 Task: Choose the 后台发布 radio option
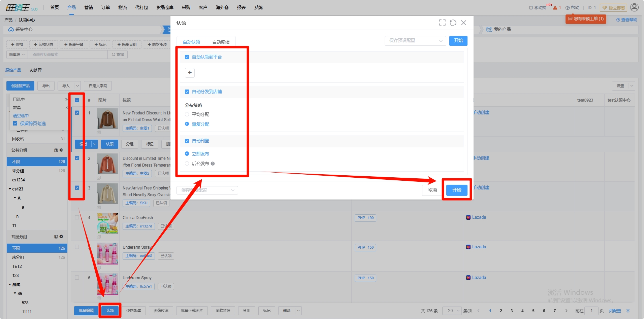tap(187, 164)
